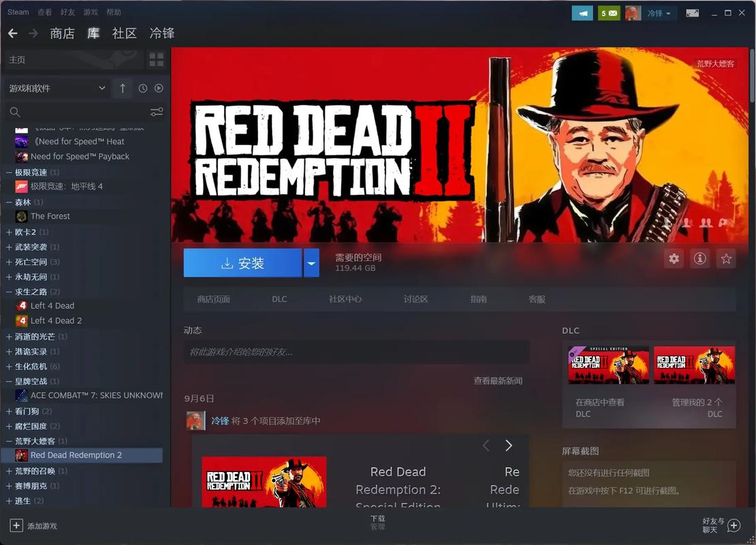The width and height of the screenshot is (756, 545).
Task: Click the Left 4 Dead icon
Action: pos(21,306)
